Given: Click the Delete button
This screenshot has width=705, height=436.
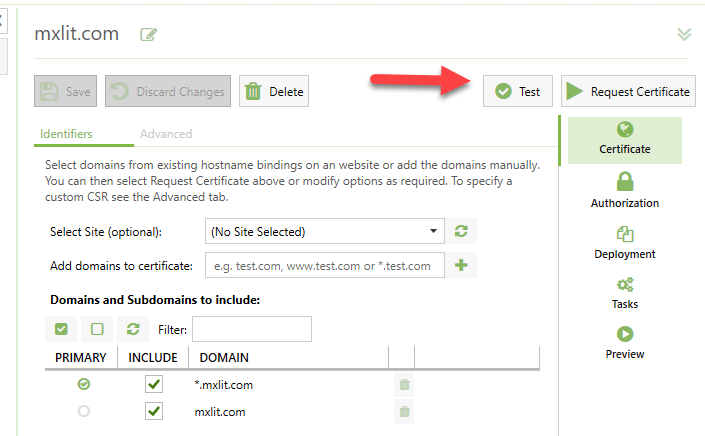Looking at the screenshot, I should [274, 91].
